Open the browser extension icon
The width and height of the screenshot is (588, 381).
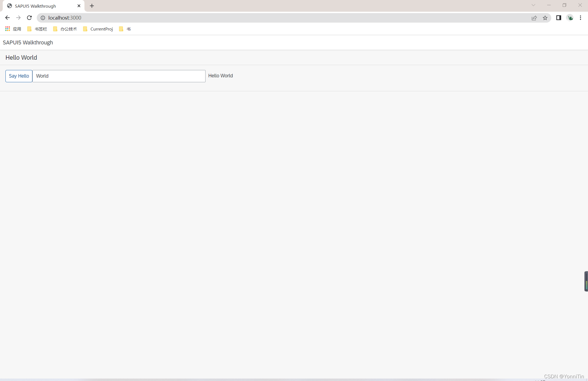coord(570,18)
